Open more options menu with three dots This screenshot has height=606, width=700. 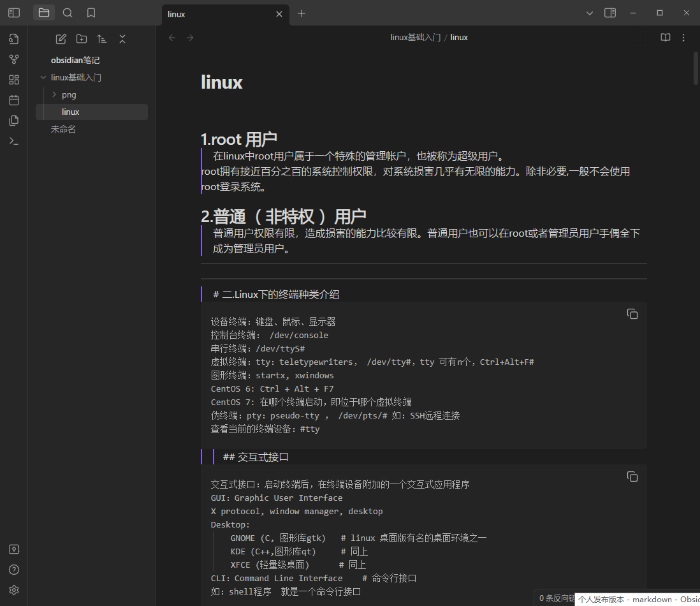(683, 37)
